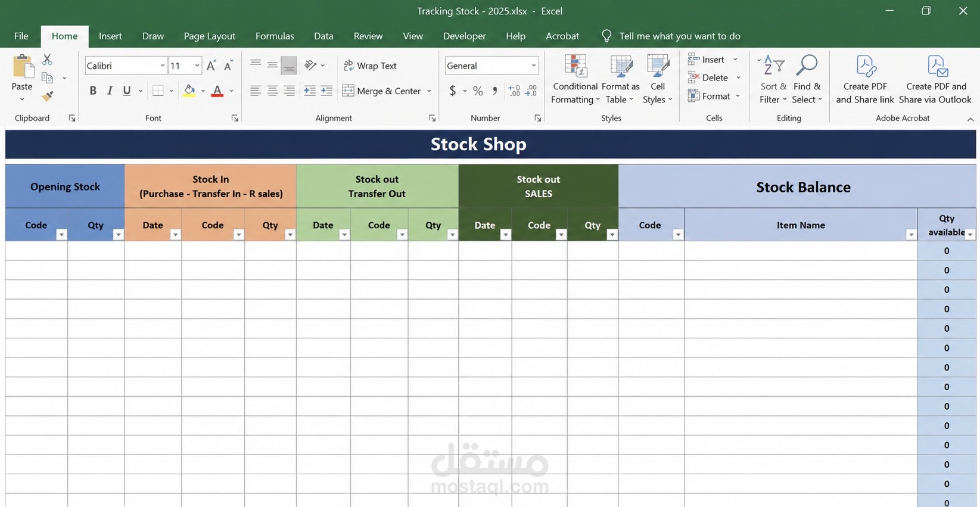Apply red Font Color
The width and height of the screenshot is (980, 507).
pos(217,91)
